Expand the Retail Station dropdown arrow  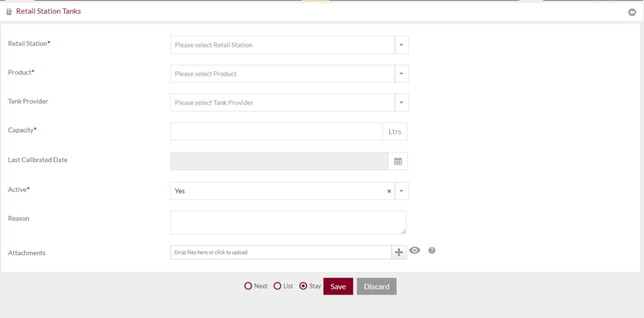402,45
